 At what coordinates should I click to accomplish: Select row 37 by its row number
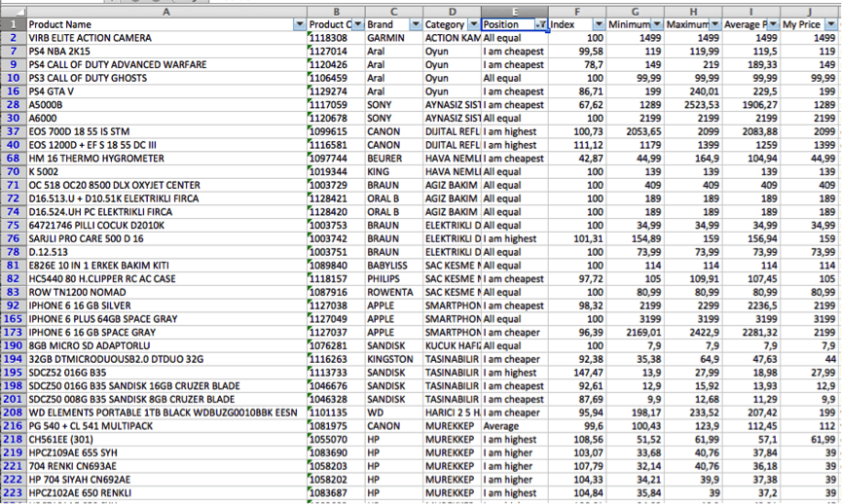click(13, 131)
